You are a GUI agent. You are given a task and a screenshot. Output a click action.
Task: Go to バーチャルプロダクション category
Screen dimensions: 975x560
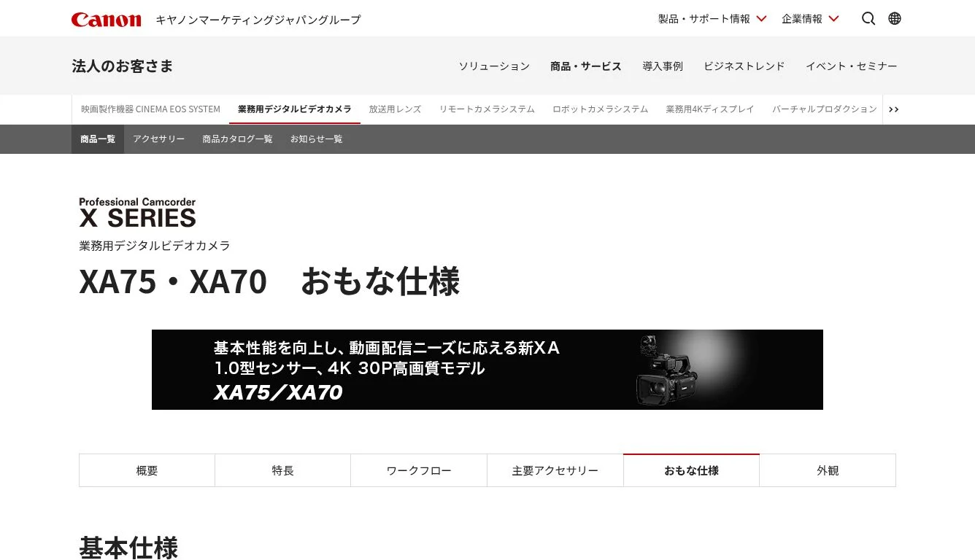coord(825,109)
